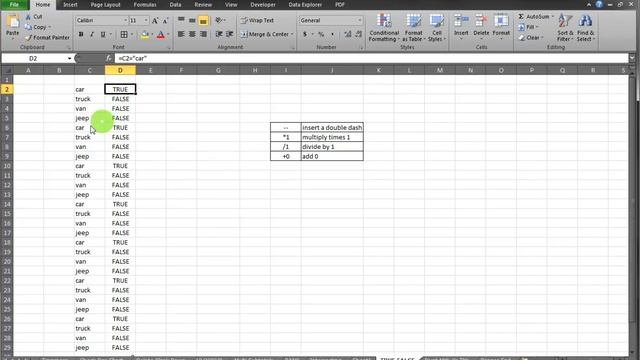Open Conditional Formatting menu
640x360 pixels.
(384, 27)
